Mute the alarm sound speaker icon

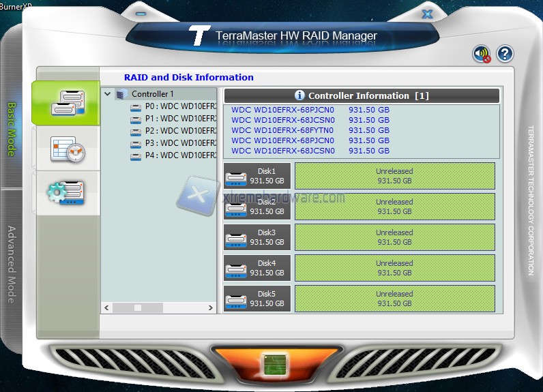[x=482, y=55]
